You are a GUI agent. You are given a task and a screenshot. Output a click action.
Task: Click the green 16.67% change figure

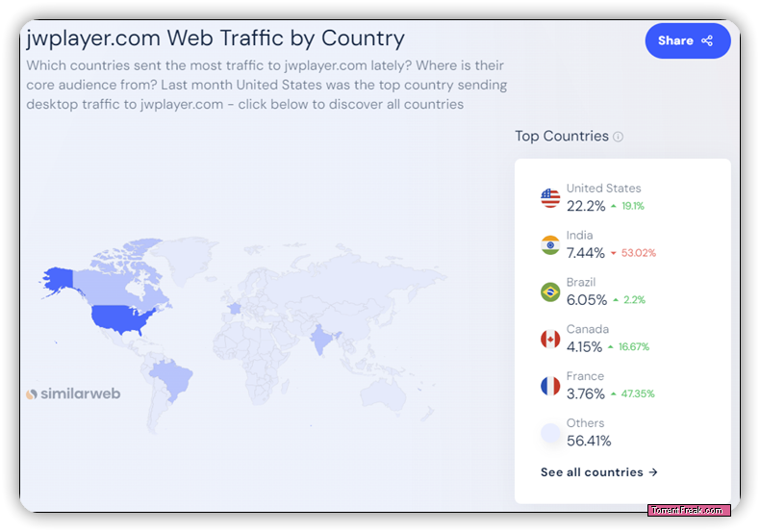coord(634,347)
